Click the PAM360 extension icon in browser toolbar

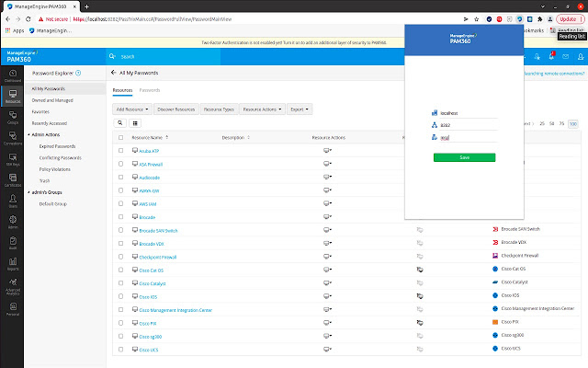519,19
